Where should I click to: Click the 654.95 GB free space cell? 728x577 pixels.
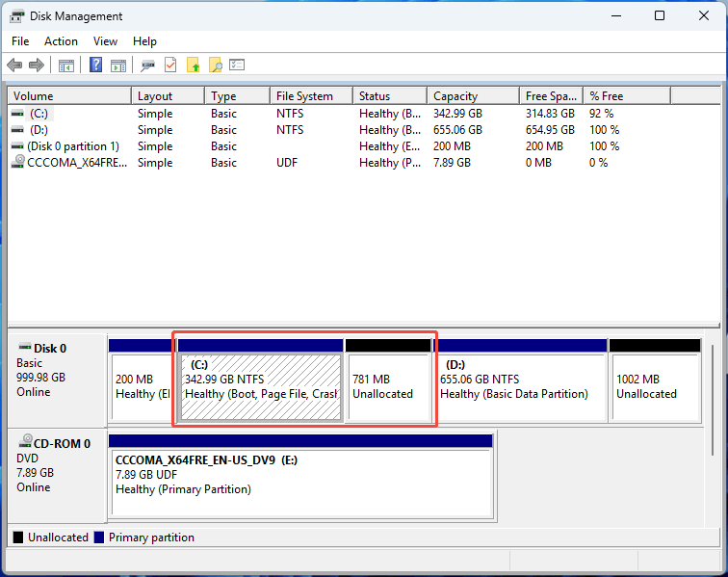[550, 130]
